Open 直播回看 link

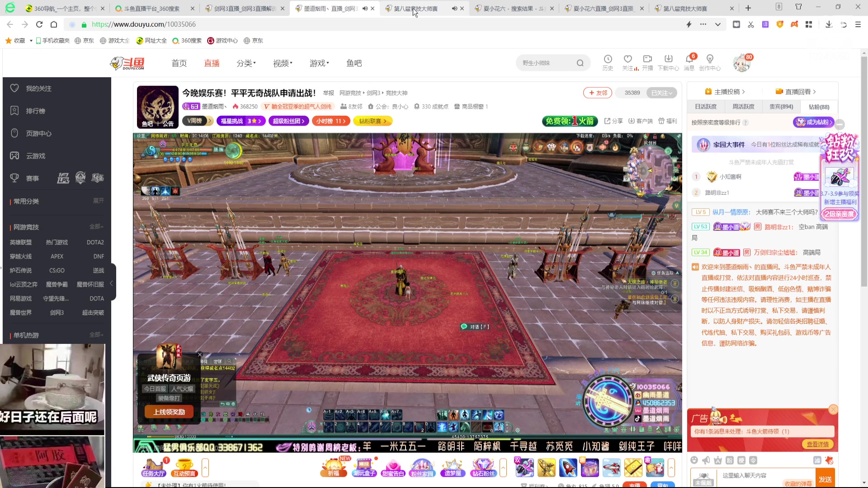pyautogui.click(x=796, y=92)
